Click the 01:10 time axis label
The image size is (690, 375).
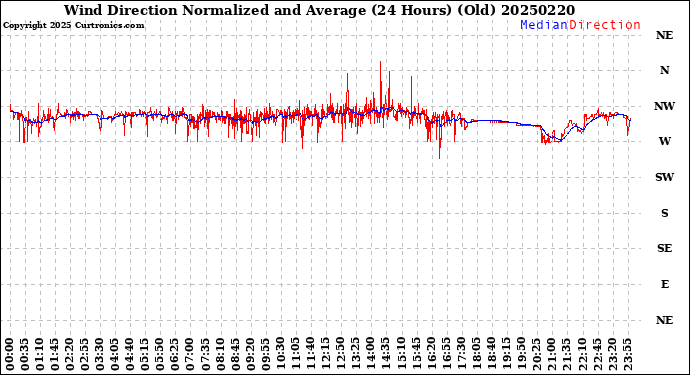click(40, 355)
